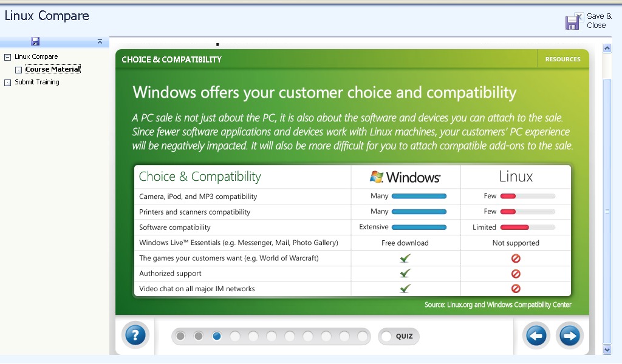Collapse the sidebar panel with the double chevron
The height and width of the screenshot is (364, 622).
[x=100, y=42]
